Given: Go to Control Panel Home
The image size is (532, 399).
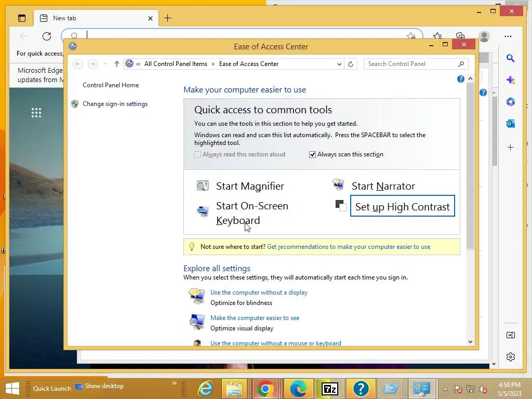Looking at the screenshot, I should (111, 85).
